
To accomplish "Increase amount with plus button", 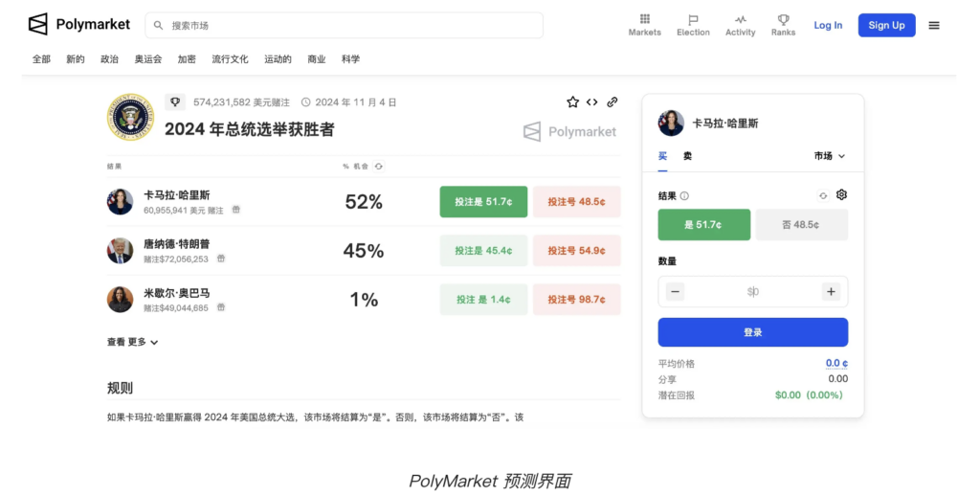I will (831, 291).
